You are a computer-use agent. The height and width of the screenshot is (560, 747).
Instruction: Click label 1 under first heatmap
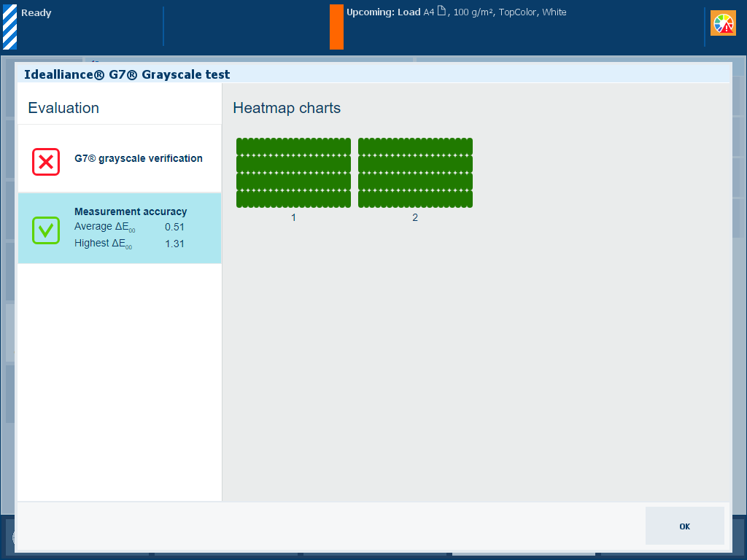click(x=293, y=218)
